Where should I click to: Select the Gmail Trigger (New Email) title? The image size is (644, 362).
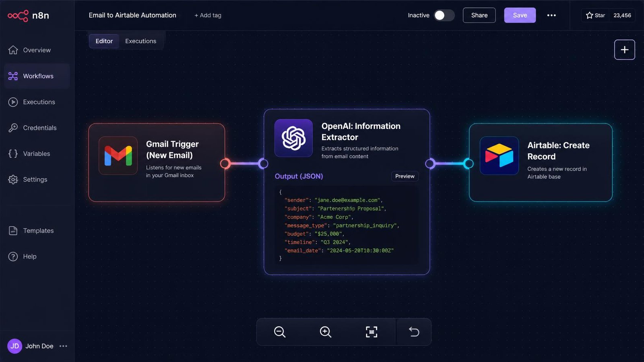click(x=172, y=150)
